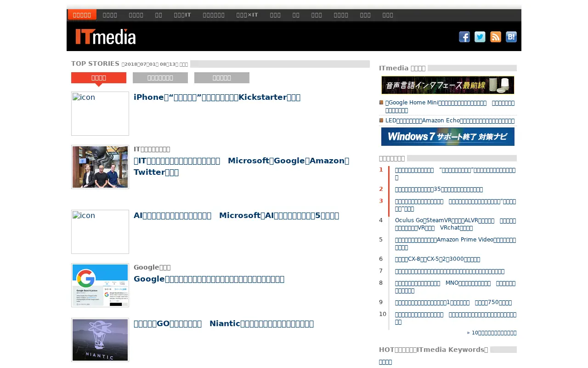
Task: Open the Hatena Bookmark B! icon
Action: point(511,37)
